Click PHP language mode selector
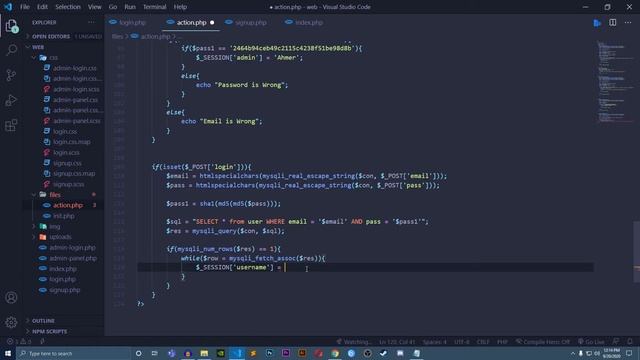The height and width of the screenshot is (360, 640). point(502,342)
